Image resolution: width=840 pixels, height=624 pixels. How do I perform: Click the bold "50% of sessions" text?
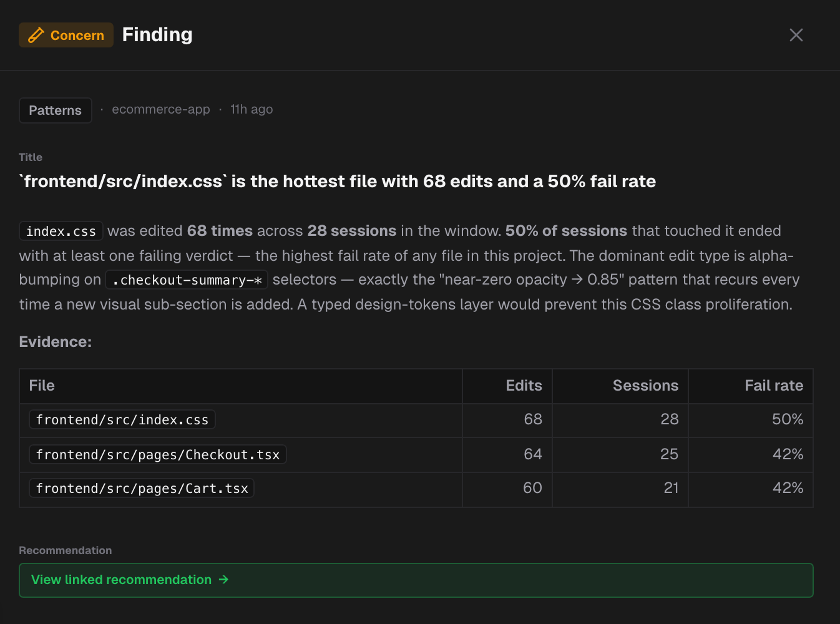click(x=566, y=231)
